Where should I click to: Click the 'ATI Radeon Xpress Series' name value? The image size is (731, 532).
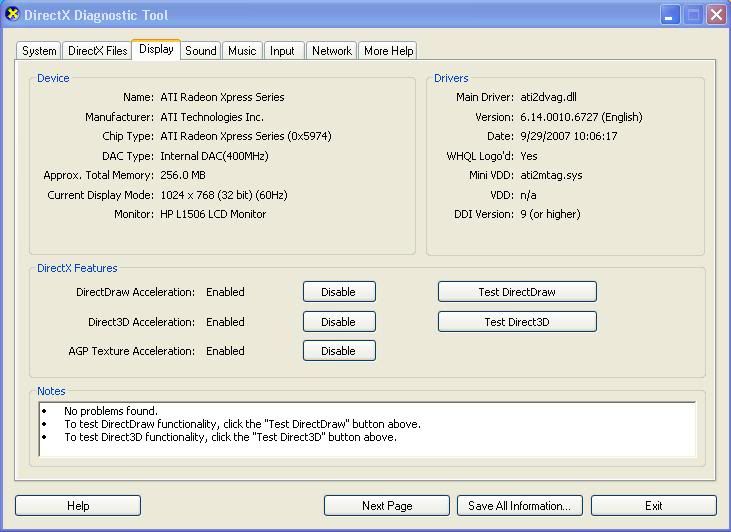[x=222, y=97]
